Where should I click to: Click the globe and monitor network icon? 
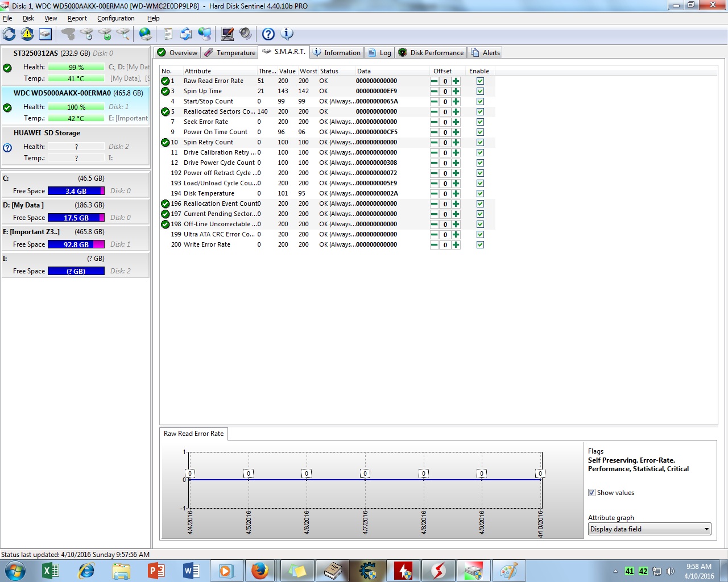(205, 34)
